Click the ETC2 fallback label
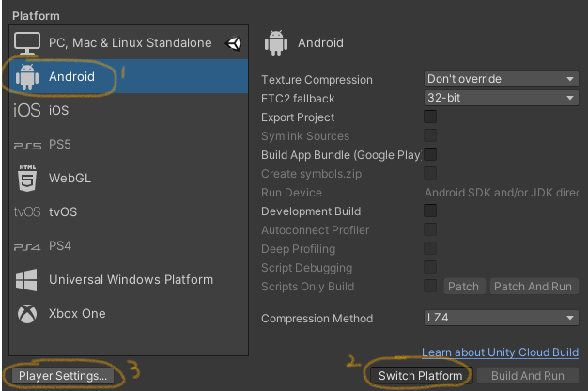 click(298, 99)
